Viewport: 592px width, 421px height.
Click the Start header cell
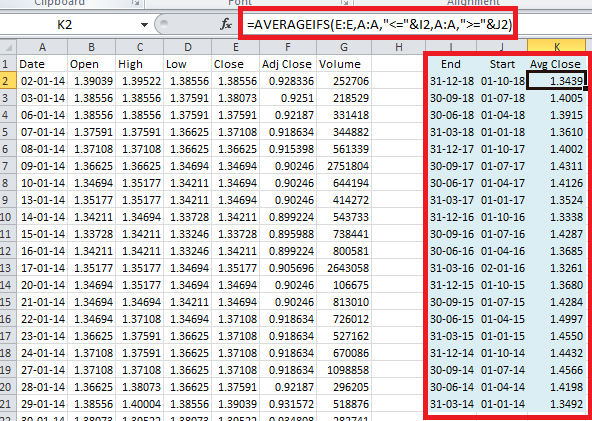tap(502, 64)
